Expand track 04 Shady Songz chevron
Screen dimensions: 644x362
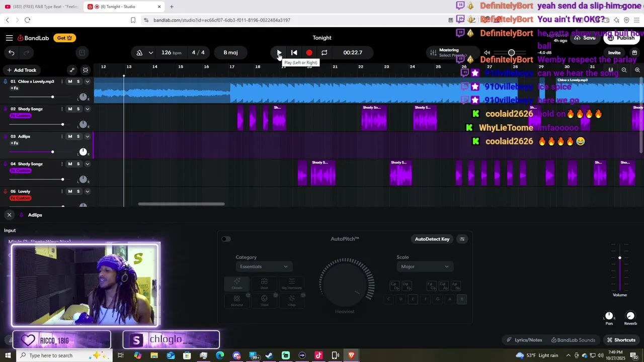[x=87, y=164]
